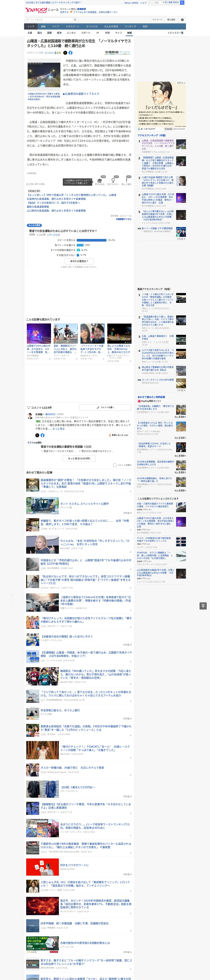
Task: Play the 高速道路の車より断い ranking video
Action: (181, 320)
